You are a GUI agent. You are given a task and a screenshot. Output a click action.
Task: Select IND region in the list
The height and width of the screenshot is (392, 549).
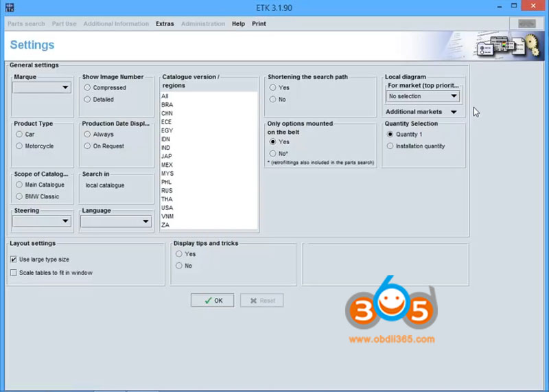209,148
